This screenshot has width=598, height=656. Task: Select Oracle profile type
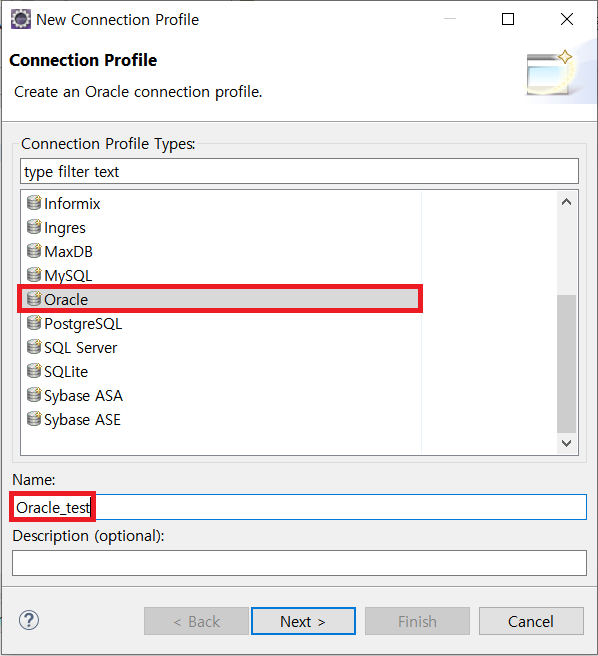point(66,300)
